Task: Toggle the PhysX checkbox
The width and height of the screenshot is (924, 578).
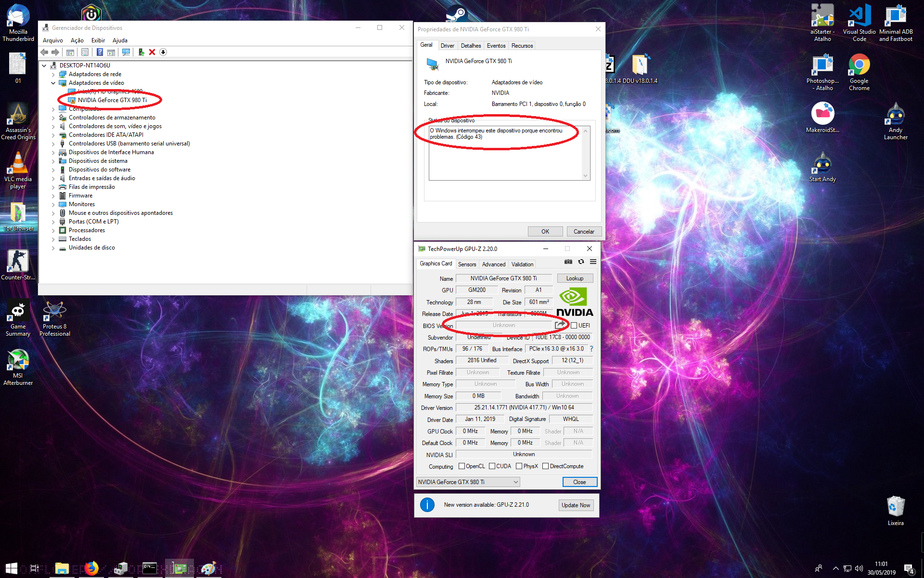Action: pyautogui.click(x=519, y=466)
